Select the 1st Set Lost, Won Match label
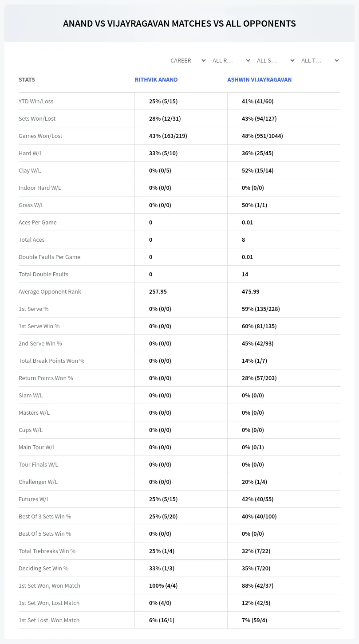Viewport: 359px width, 644px height. (x=49, y=620)
